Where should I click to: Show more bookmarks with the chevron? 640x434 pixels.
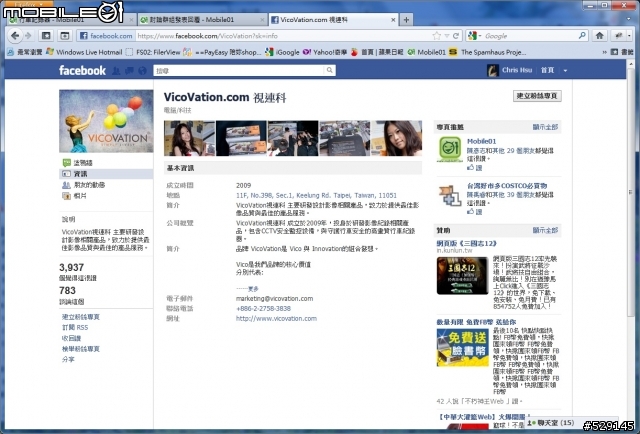pos(604,52)
